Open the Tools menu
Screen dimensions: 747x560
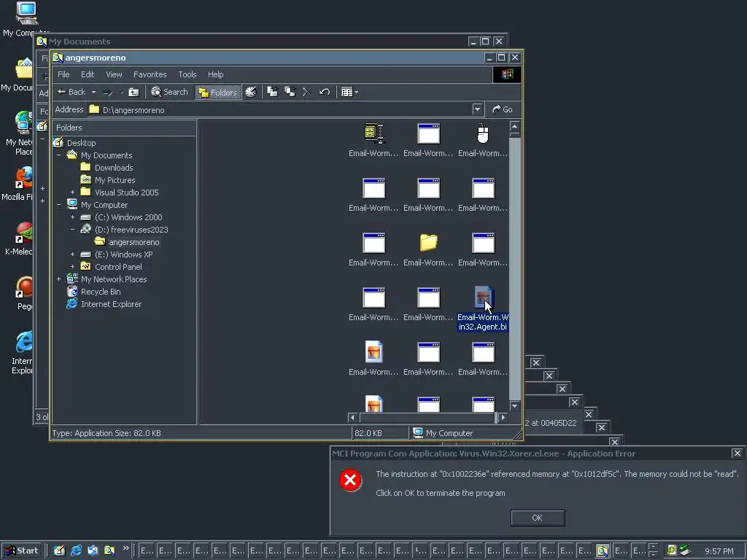pyautogui.click(x=187, y=74)
